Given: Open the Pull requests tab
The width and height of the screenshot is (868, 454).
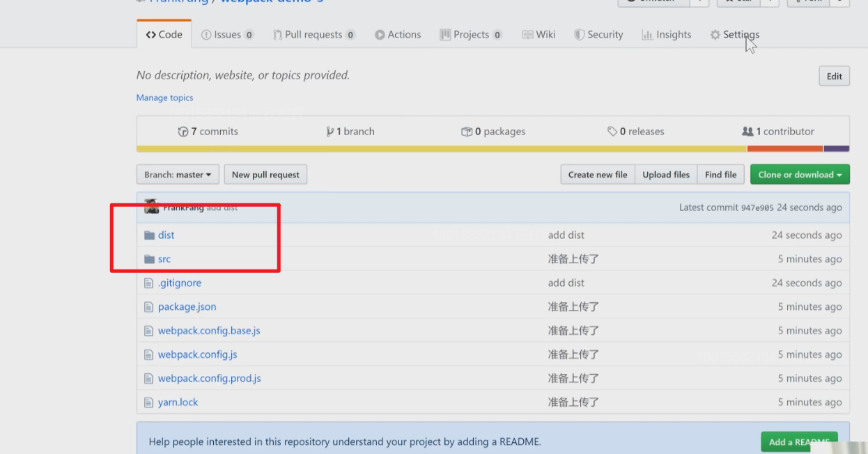Looking at the screenshot, I should pyautogui.click(x=313, y=35).
